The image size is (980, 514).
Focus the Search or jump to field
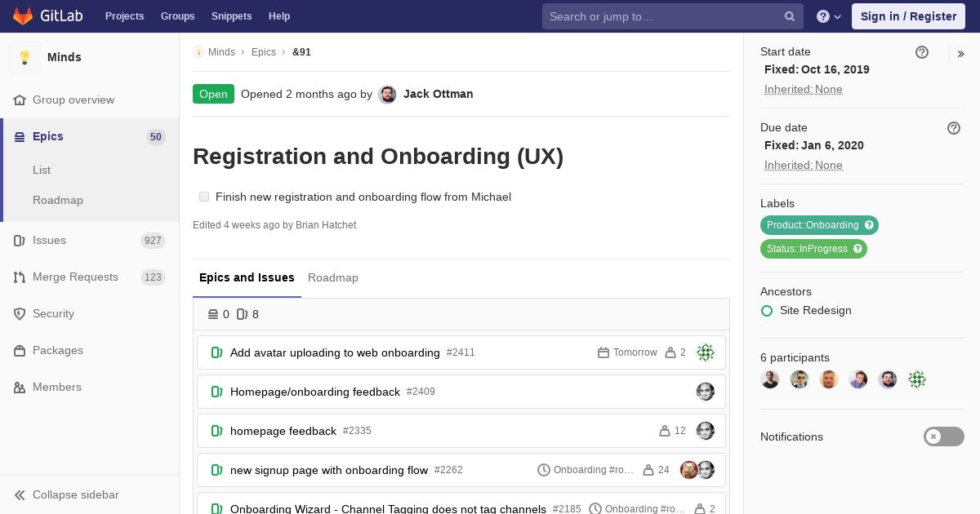point(672,16)
